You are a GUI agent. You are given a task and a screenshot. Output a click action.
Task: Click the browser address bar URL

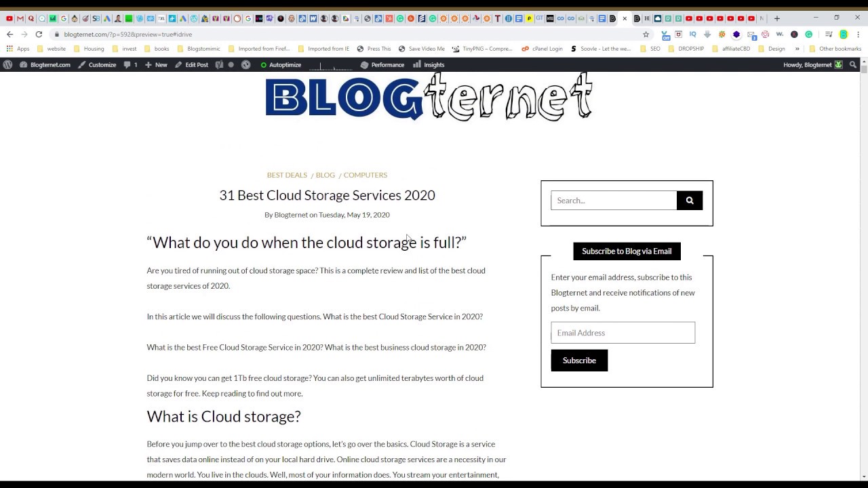pos(128,34)
